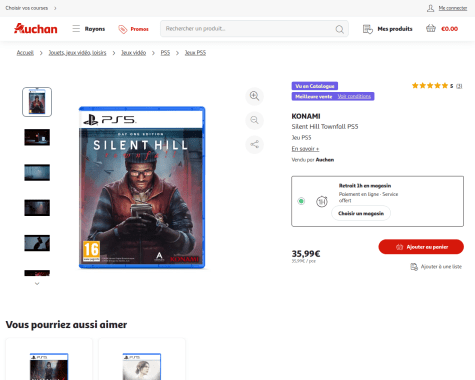This screenshot has width=475, height=380.
Task: Select Retrait 1h en magasin radio button
Action: 301,201
